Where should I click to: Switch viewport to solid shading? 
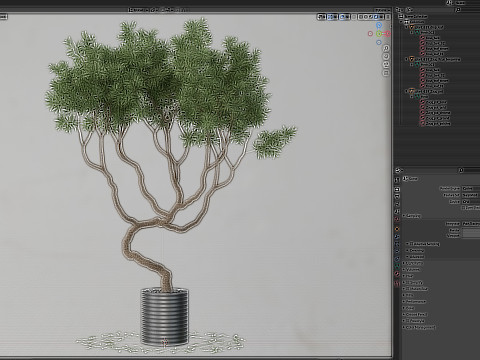click(366, 17)
